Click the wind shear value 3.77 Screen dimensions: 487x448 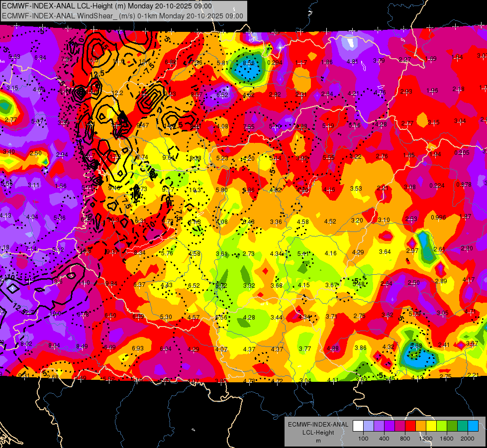coord(304,349)
